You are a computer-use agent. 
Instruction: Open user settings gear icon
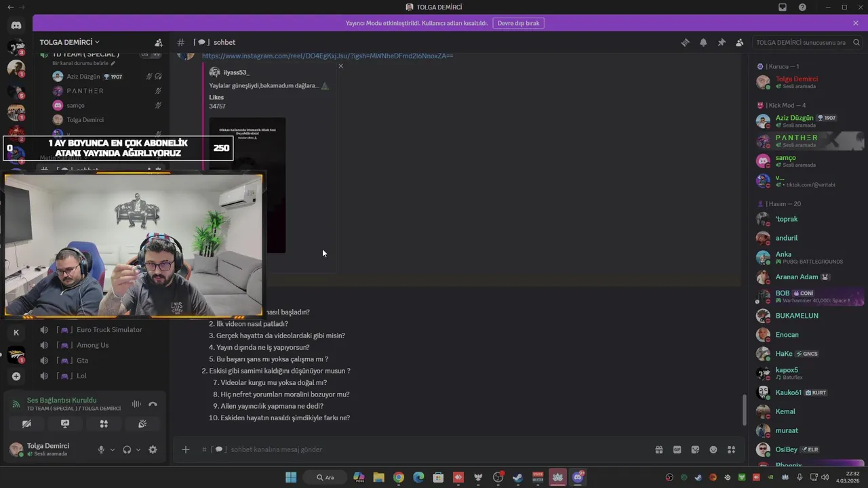(x=153, y=449)
